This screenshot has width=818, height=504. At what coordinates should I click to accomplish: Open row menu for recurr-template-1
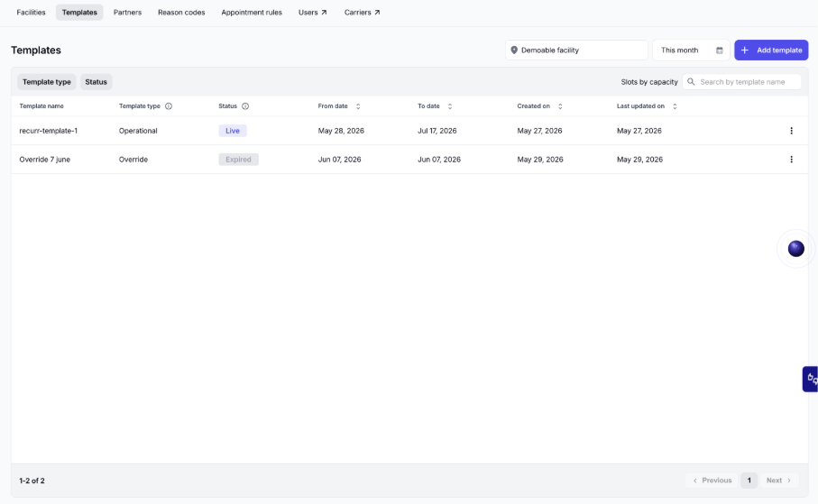[791, 131]
